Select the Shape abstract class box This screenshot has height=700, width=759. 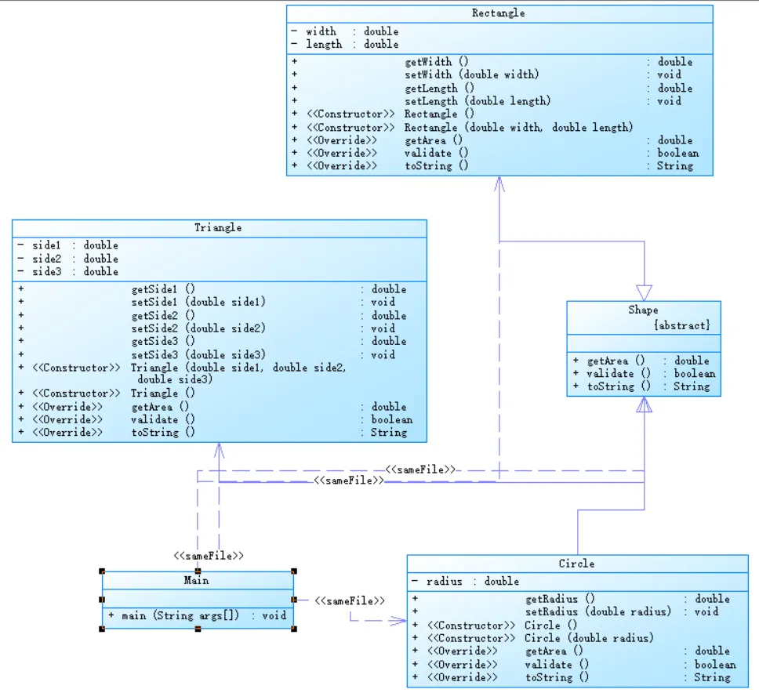point(643,348)
